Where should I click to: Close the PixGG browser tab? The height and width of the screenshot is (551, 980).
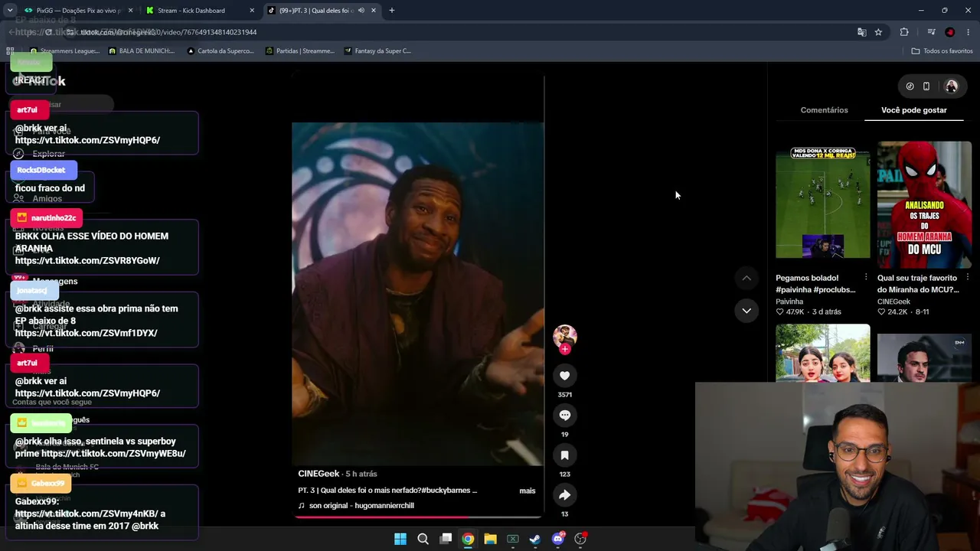(130, 11)
